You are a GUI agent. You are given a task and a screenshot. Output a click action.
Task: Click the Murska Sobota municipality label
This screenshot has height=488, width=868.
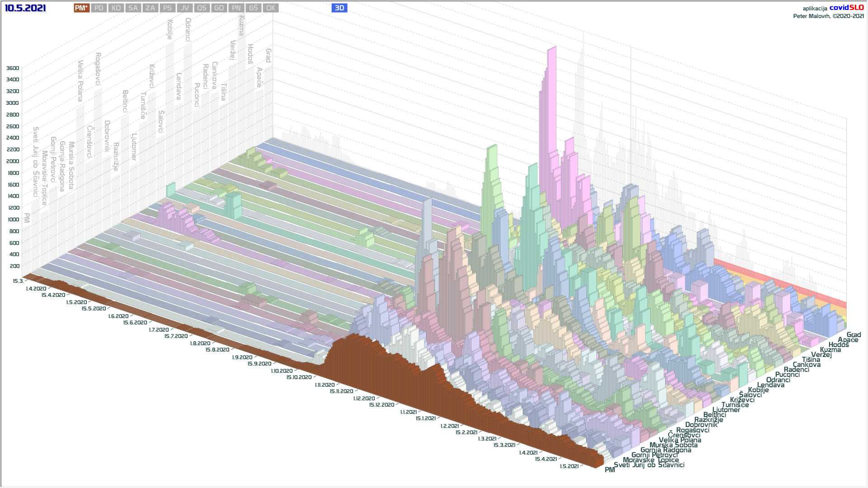point(673,445)
